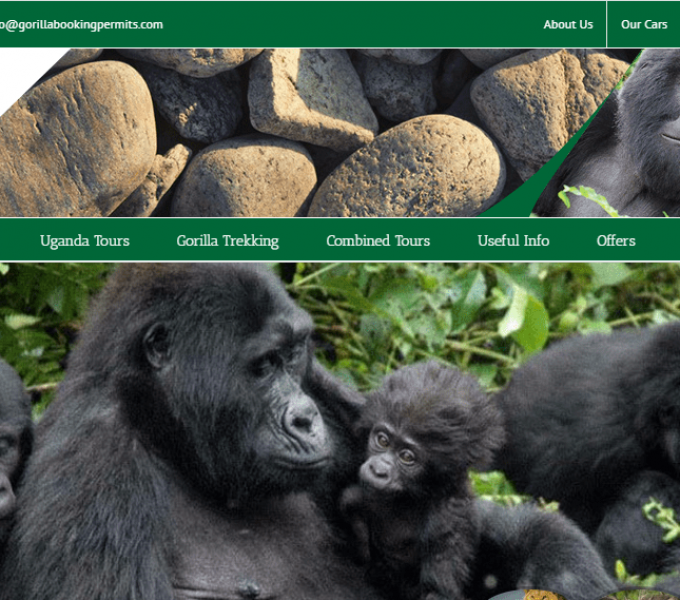Select Gorilla Trekking in the navigation bar

point(227,240)
